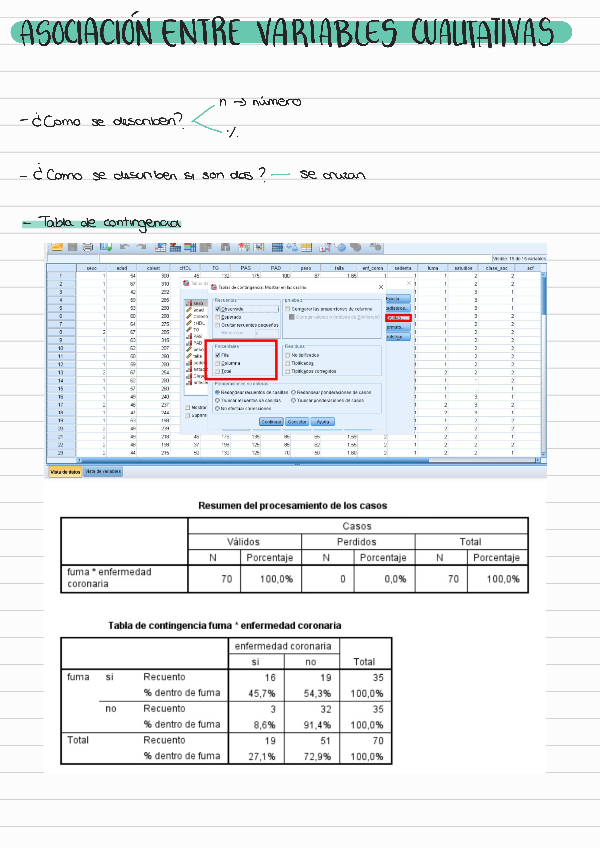Click the Save floppy disk icon
600x848 pixels.
pos(73,247)
